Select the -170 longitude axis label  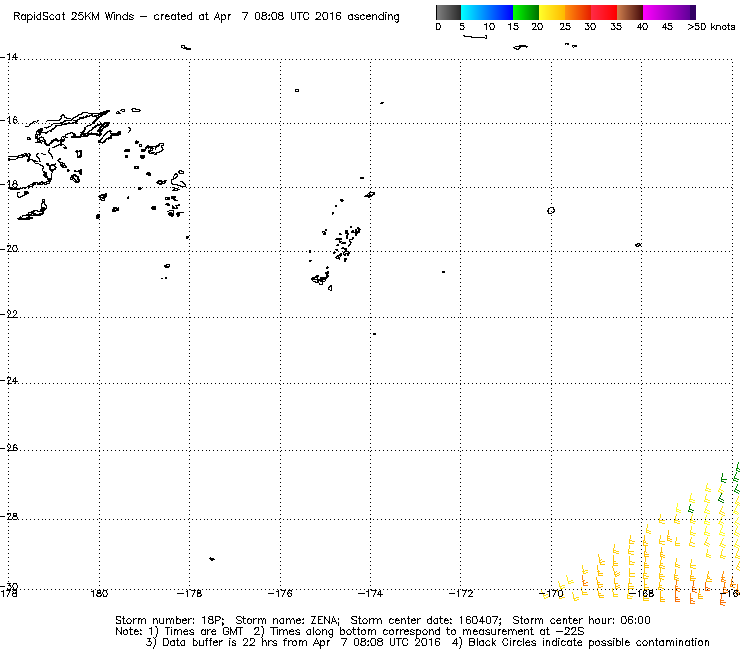pos(551,593)
